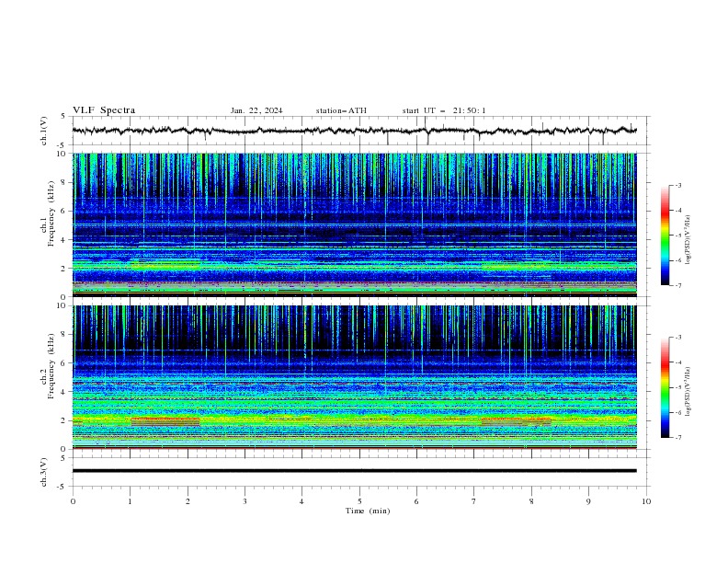Screen dimensions: 728x563
Task: Click the ch.1 "Frequency (kHz)" axis label
Action: [x=51, y=213]
